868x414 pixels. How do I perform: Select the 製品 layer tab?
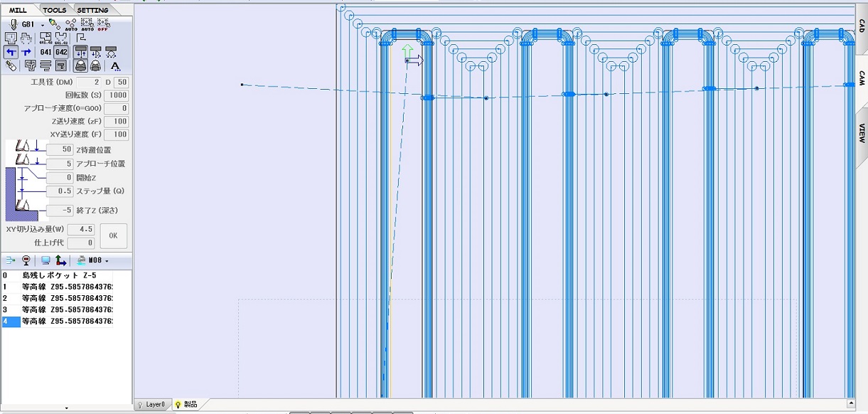coord(186,404)
